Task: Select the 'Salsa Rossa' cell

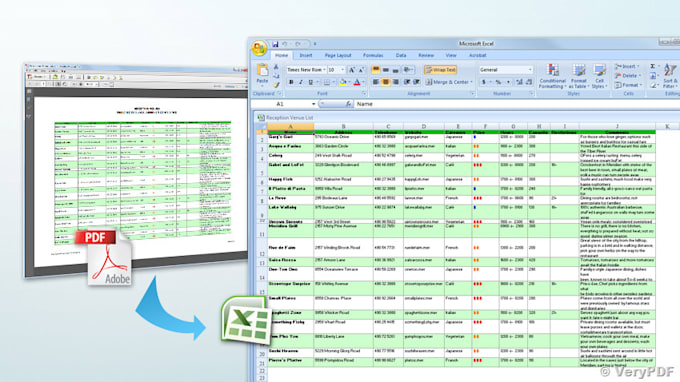Action: pos(291,261)
